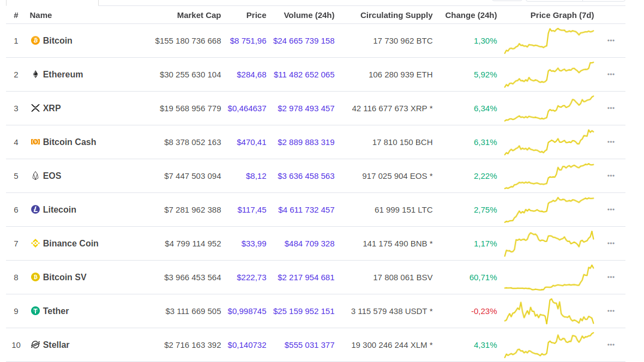Click Bitcoin volume $24 665 739 158
The width and height of the screenshot is (644, 362).
coord(304,41)
